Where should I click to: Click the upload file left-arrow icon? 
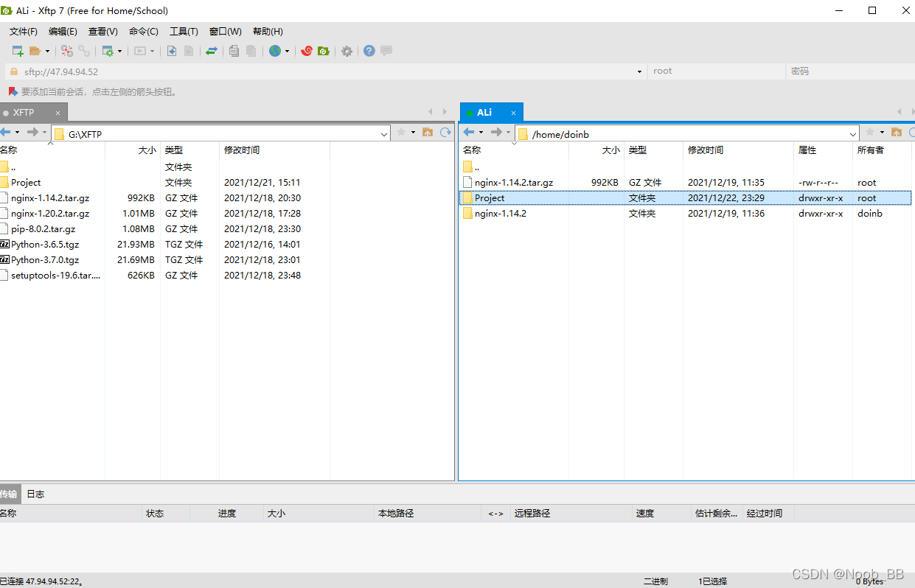172,51
